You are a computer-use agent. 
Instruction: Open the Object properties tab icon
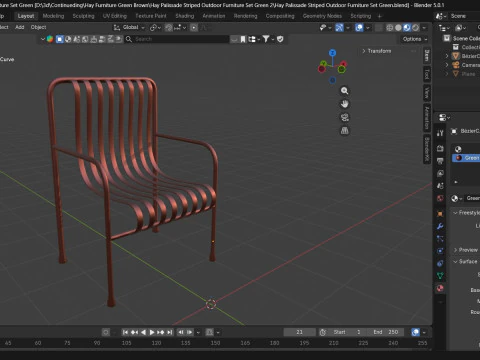pos(440,214)
